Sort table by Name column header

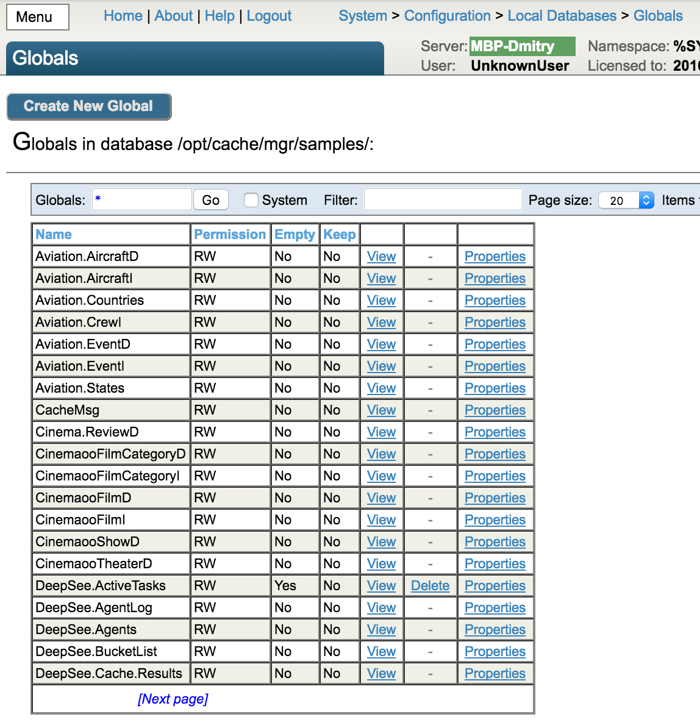54,234
